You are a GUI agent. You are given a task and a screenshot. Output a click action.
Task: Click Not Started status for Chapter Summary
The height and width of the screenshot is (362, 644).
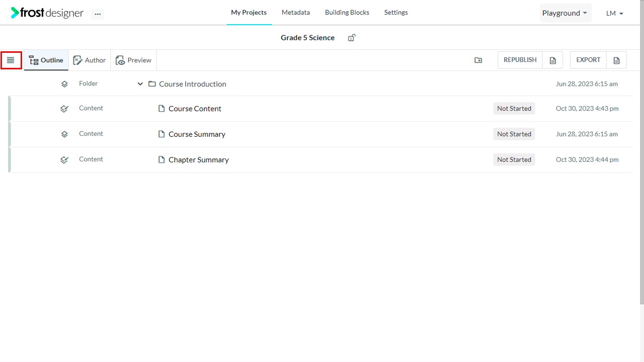tap(514, 160)
